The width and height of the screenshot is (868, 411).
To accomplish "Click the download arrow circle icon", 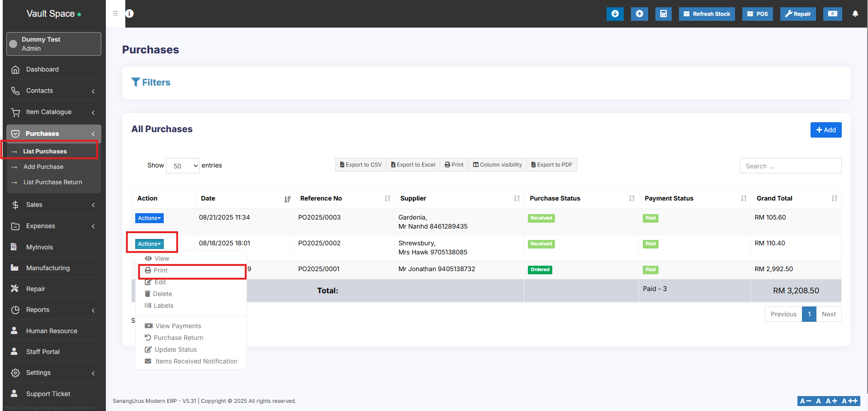I will pyautogui.click(x=615, y=14).
